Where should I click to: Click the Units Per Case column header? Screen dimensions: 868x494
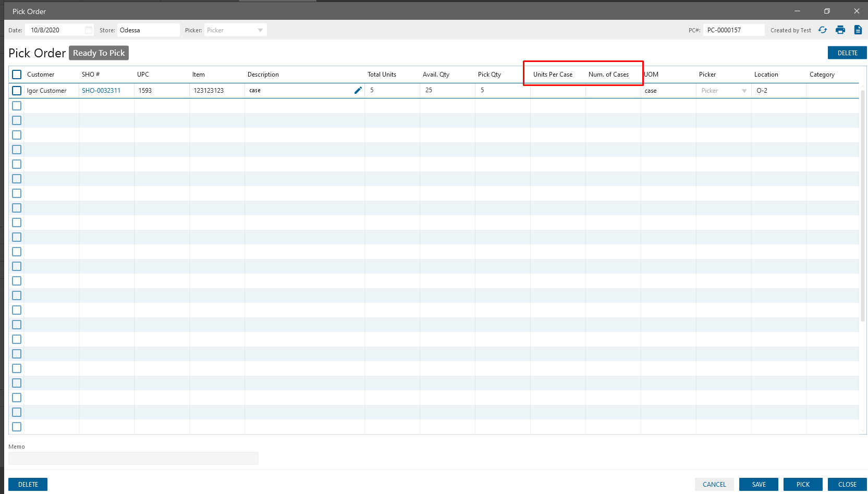(x=553, y=75)
